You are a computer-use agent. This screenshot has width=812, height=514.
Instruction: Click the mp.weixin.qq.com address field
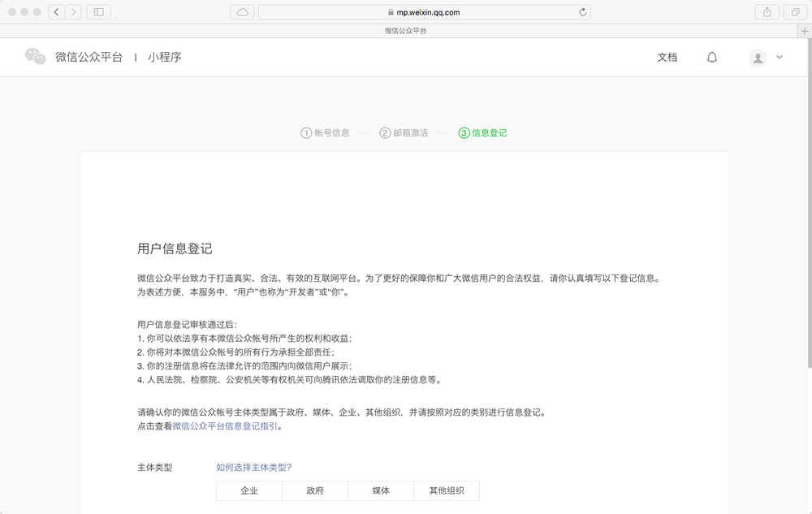click(423, 12)
